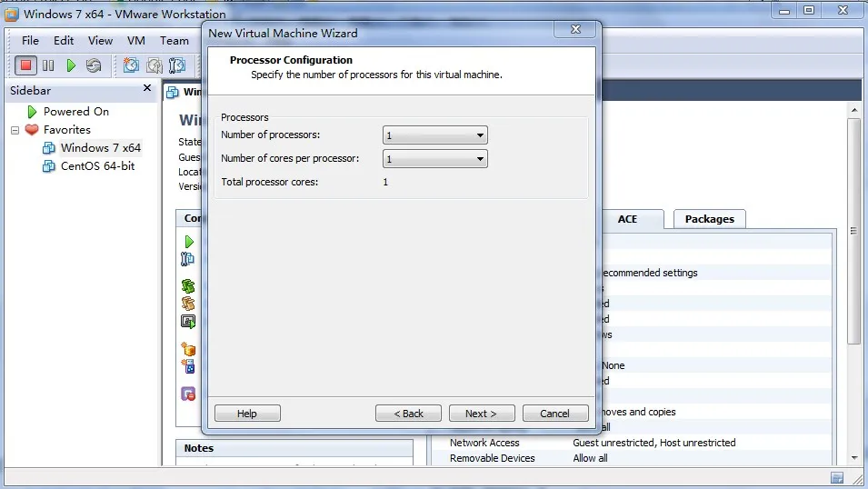Click the Help button in the wizard
The image size is (868, 489).
coord(247,414)
